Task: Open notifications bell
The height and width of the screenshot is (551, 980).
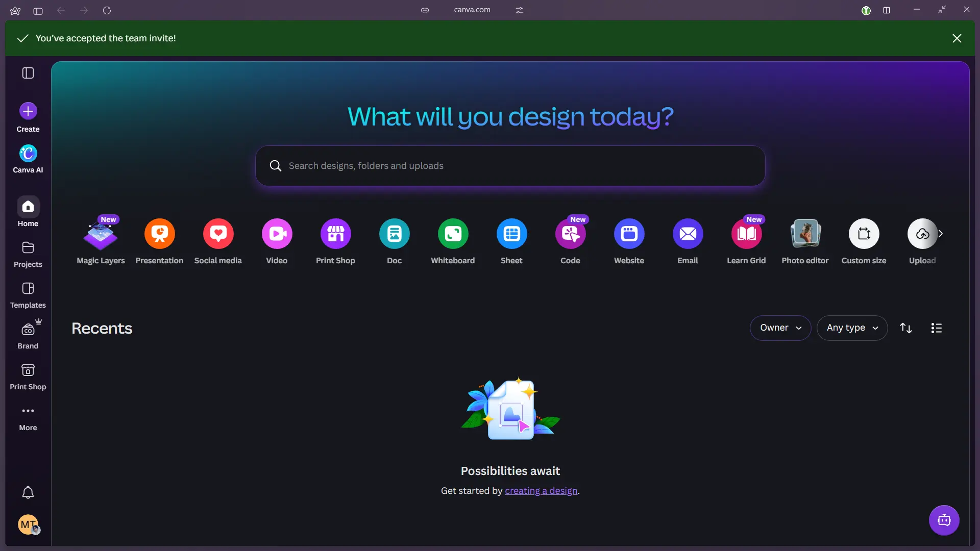Action: [x=28, y=492]
